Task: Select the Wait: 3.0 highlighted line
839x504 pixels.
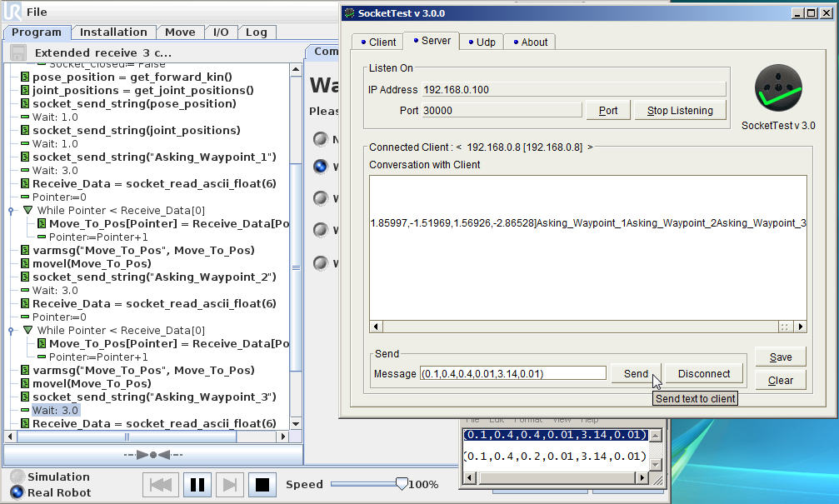Action: click(x=55, y=411)
